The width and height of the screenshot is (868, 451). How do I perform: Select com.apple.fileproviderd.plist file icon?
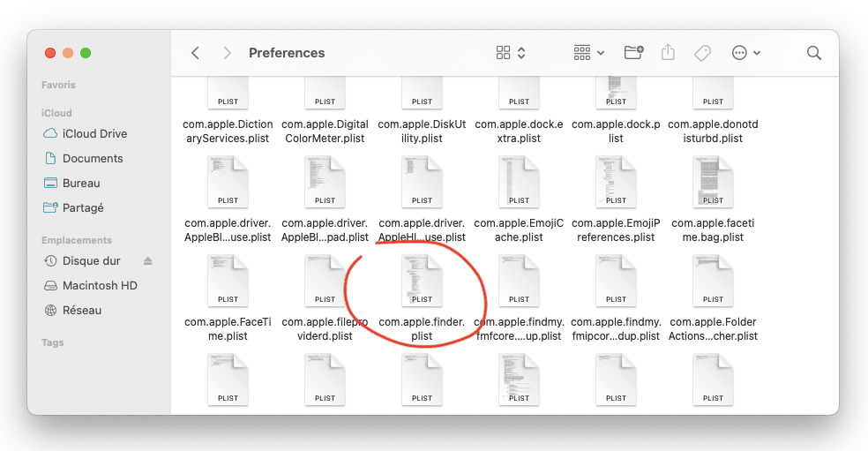tap(325, 281)
